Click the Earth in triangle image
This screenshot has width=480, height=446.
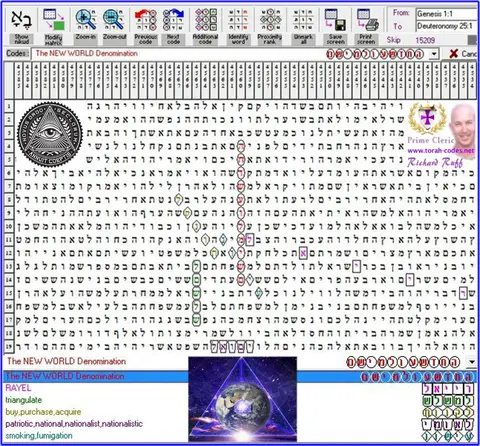(243, 400)
